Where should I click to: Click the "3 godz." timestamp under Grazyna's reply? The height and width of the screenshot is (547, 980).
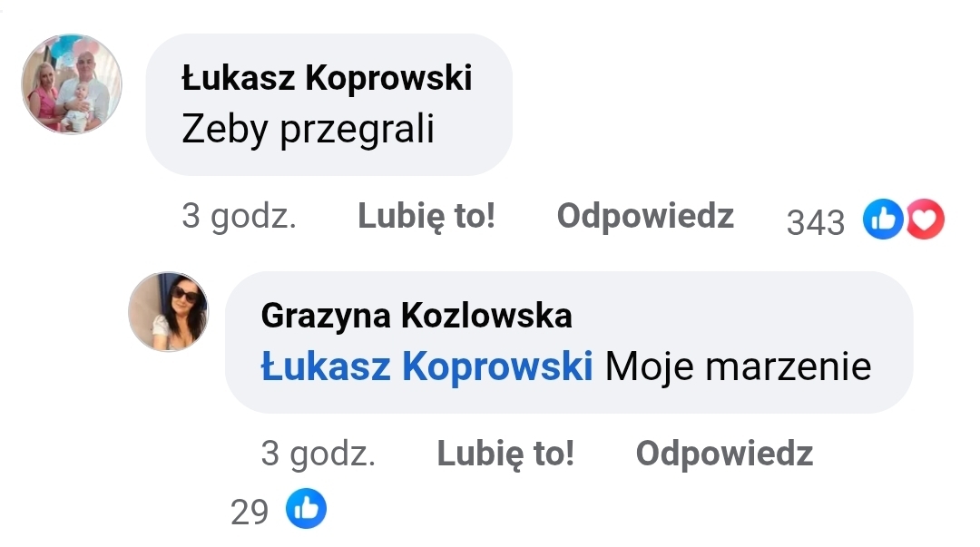(318, 454)
